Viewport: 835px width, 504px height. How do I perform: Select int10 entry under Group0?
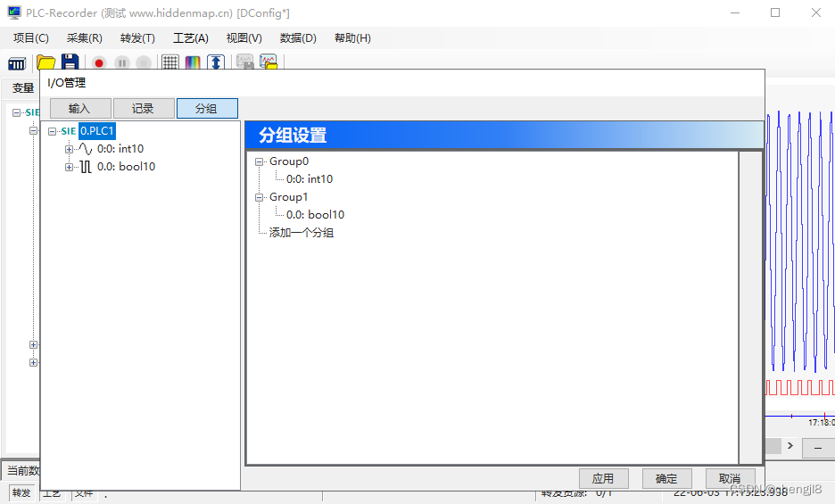(x=310, y=179)
